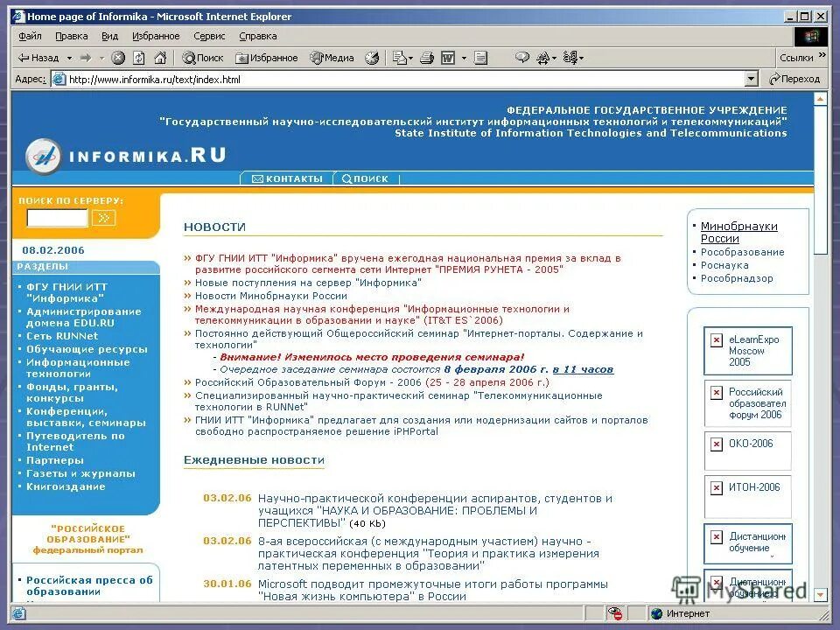Click the Mail icon in toolbar
Image resolution: width=840 pixels, height=630 pixels.
[x=399, y=58]
